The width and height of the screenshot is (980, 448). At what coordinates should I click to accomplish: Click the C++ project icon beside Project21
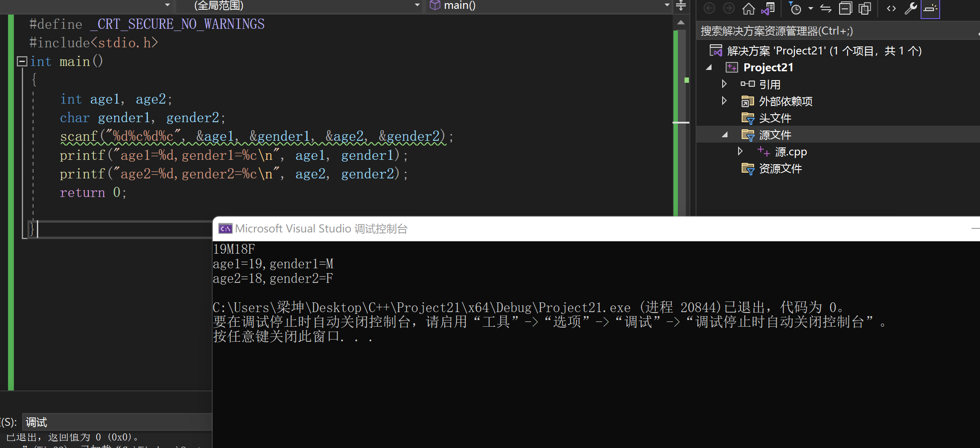[731, 68]
